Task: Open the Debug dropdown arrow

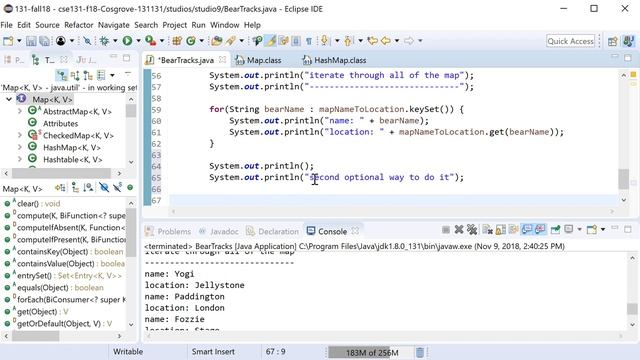Action: click(115, 41)
